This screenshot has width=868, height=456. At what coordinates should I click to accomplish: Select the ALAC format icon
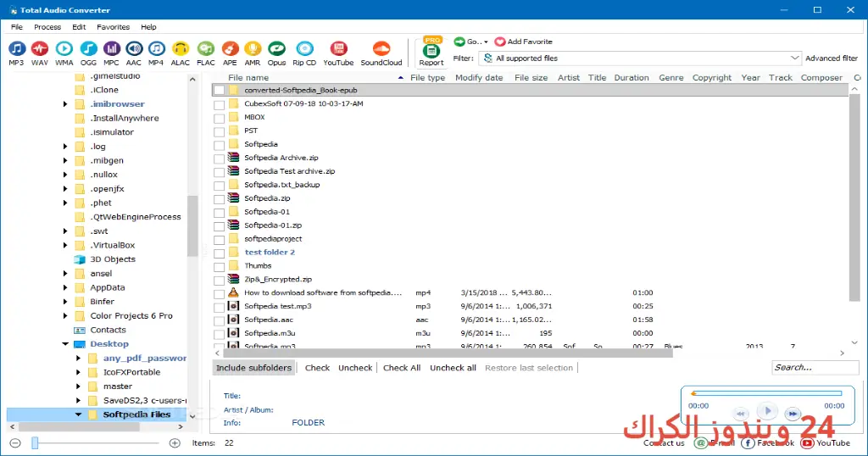181,49
